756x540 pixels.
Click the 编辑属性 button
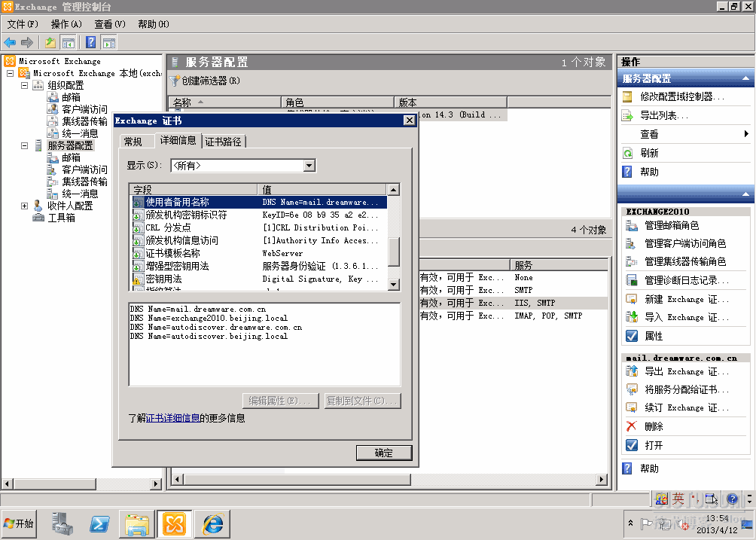pyautogui.click(x=281, y=401)
